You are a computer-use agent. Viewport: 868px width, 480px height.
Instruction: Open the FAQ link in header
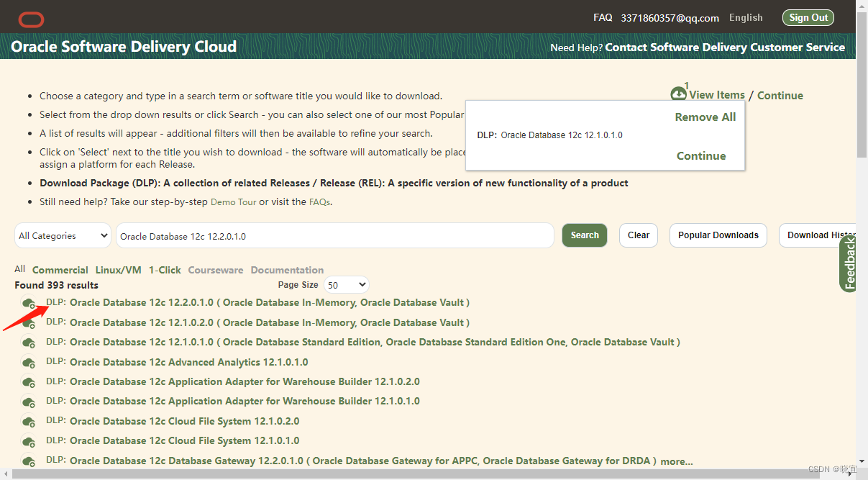(x=603, y=18)
